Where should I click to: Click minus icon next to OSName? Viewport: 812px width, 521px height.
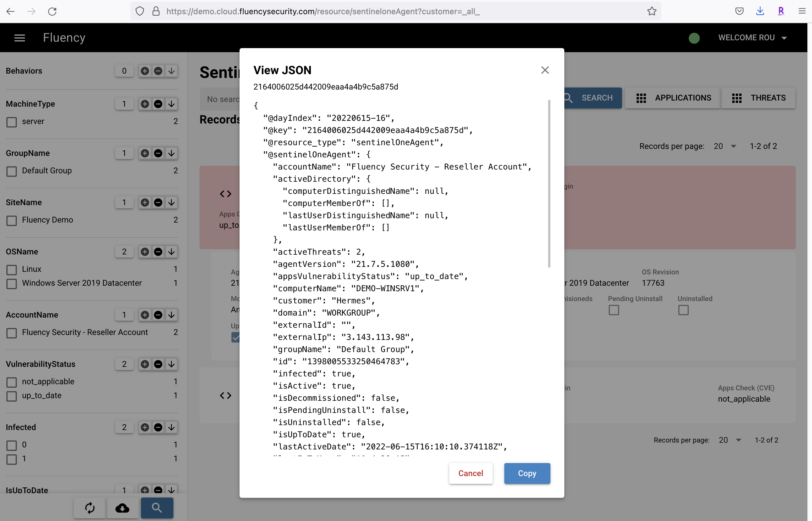tap(158, 252)
